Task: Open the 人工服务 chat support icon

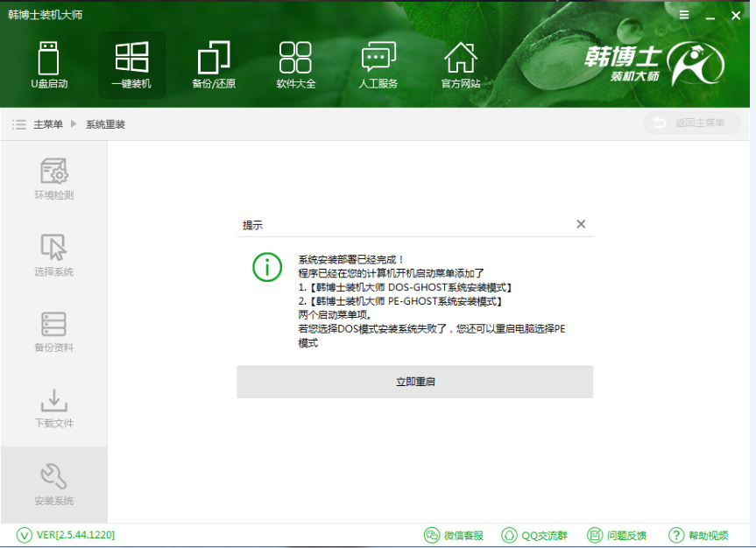Action: pos(378,57)
